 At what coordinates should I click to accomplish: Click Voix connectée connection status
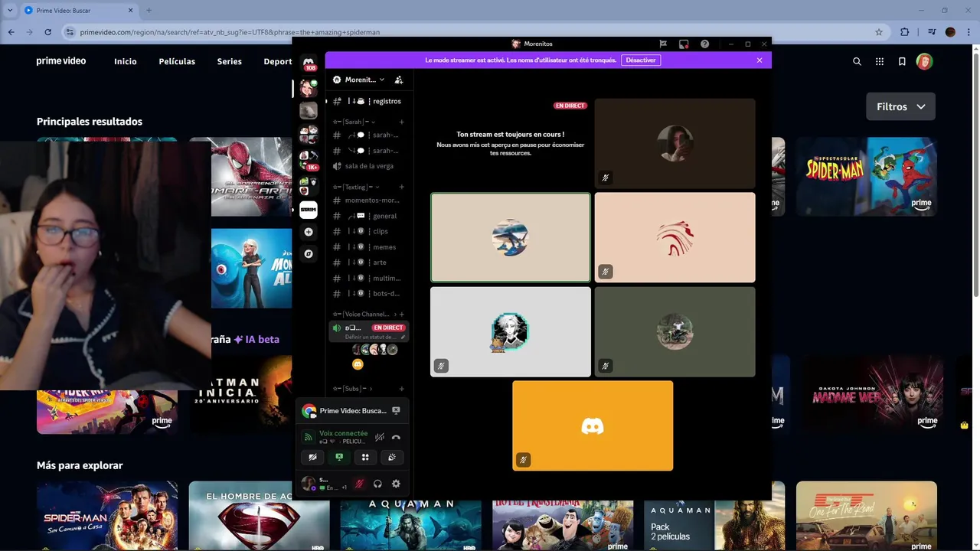pos(343,433)
